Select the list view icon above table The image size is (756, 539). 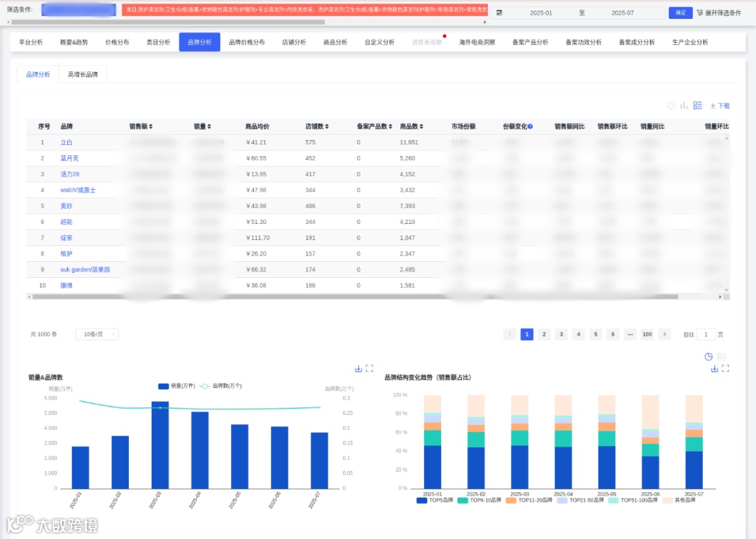tap(697, 105)
